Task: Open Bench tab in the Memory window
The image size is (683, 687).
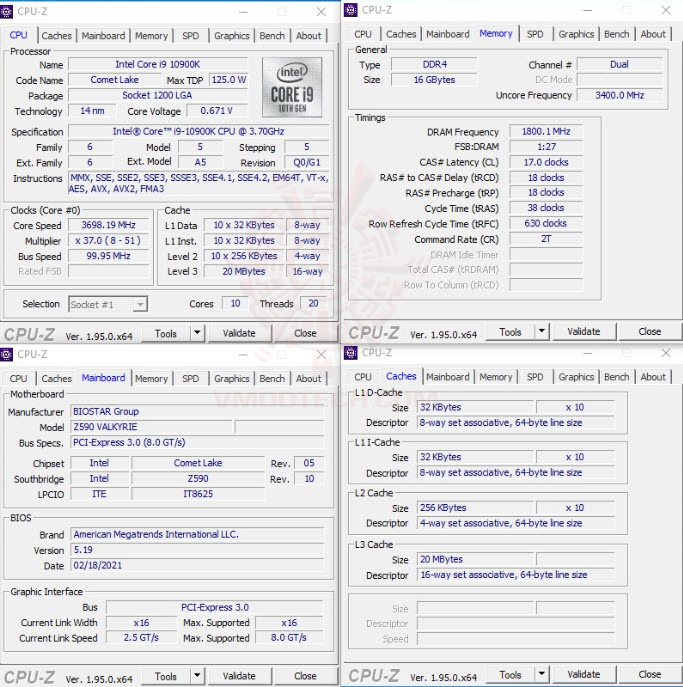Action: (617, 34)
